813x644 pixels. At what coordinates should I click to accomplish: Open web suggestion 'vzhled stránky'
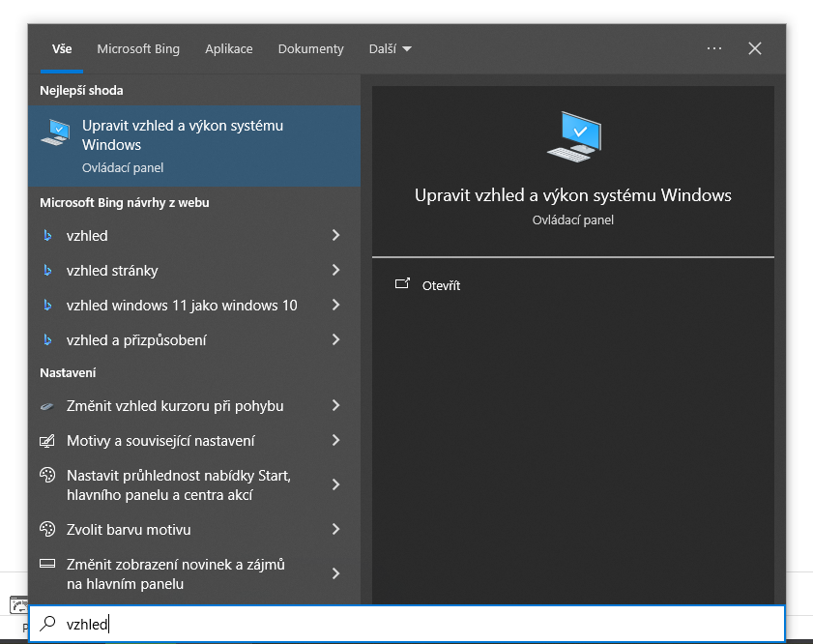pos(194,270)
